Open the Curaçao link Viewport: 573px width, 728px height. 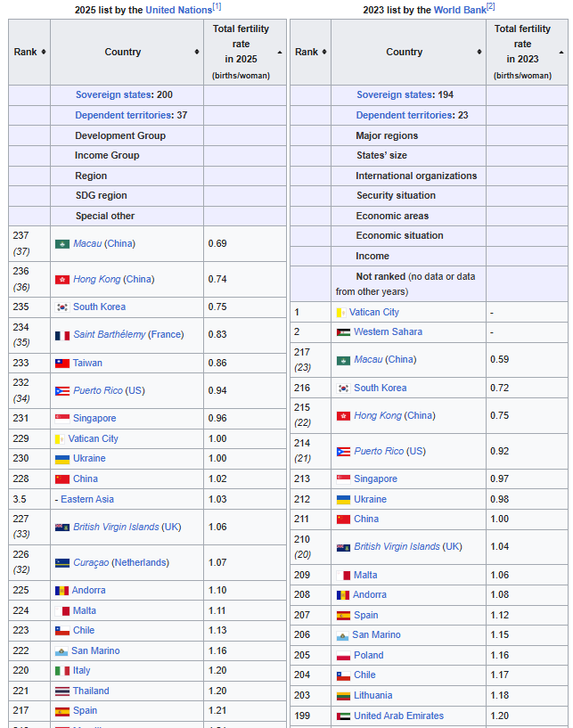tap(91, 563)
